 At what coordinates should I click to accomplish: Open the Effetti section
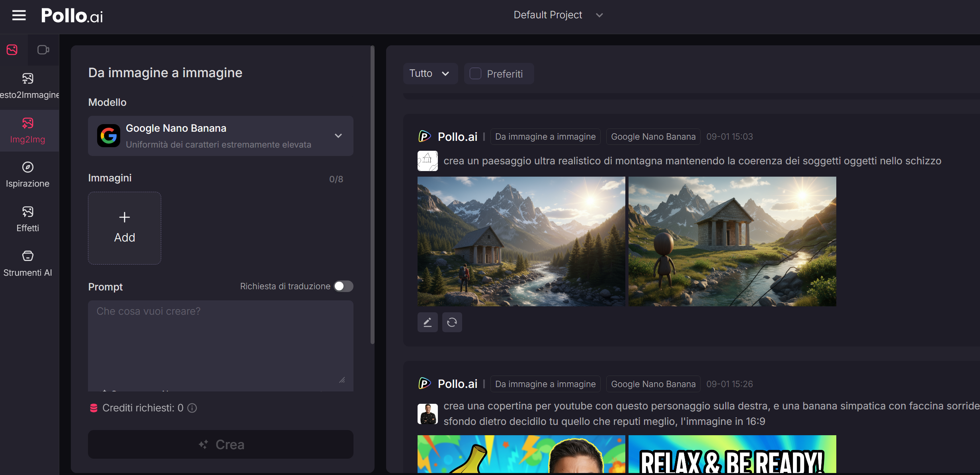(27, 219)
